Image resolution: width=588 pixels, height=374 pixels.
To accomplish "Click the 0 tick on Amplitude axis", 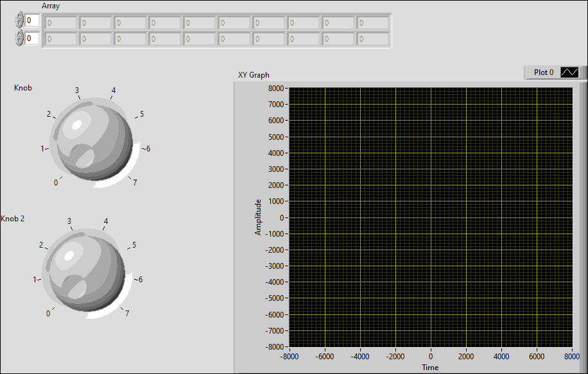I will point(282,217).
